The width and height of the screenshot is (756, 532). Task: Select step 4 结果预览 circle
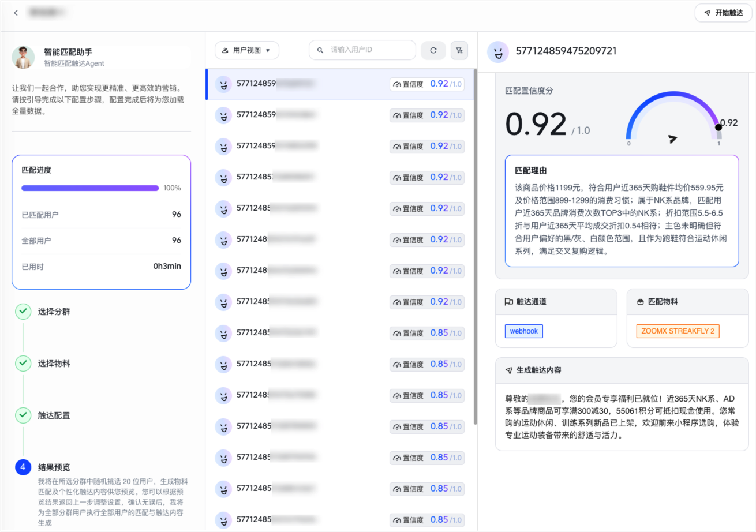[23, 467]
